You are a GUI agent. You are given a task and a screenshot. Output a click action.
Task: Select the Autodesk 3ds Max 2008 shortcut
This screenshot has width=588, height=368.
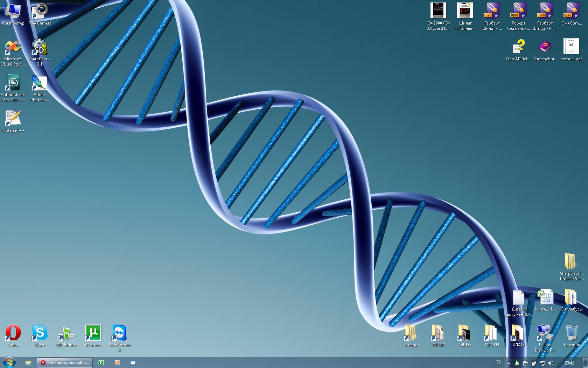pos(13,83)
